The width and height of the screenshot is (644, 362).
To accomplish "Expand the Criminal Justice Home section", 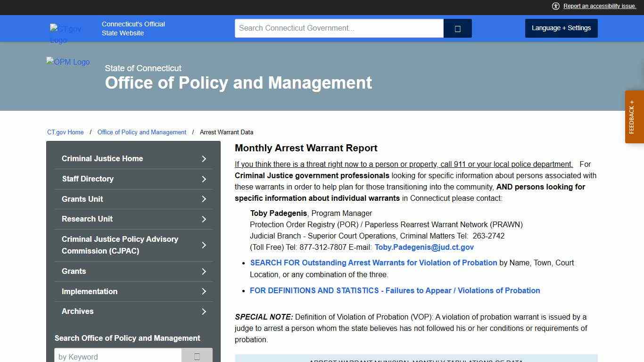I will click(x=102, y=158).
